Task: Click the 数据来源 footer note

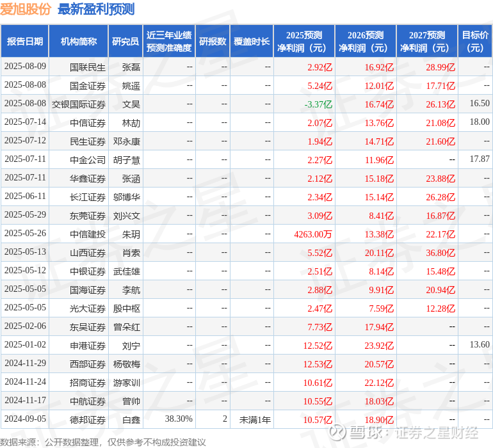Action: [x=103, y=442]
